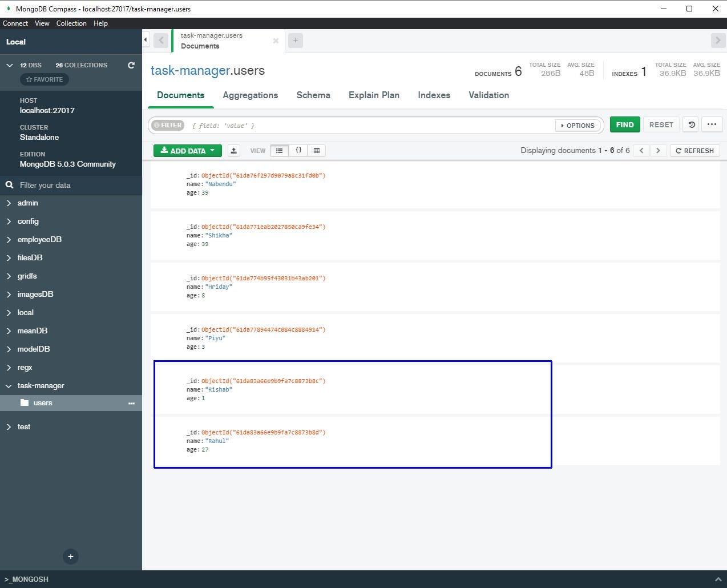Go to previous page of documents
727x588 pixels.
(x=641, y=151)
